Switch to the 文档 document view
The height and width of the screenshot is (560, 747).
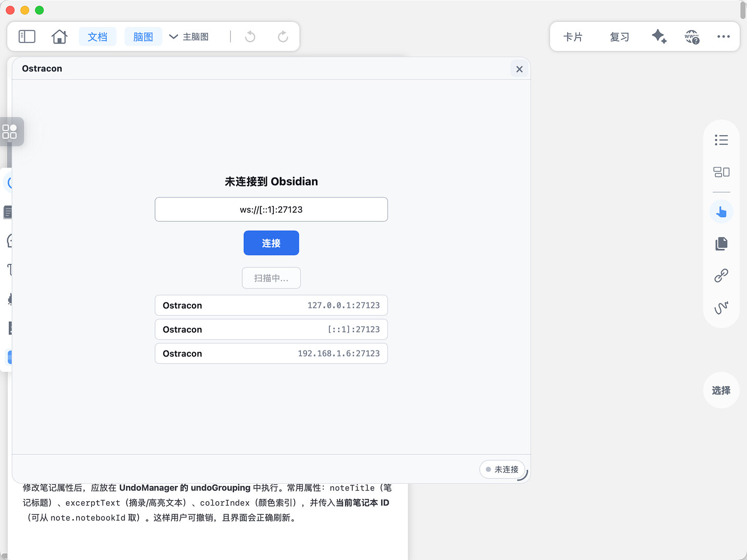tap(98, 37)
